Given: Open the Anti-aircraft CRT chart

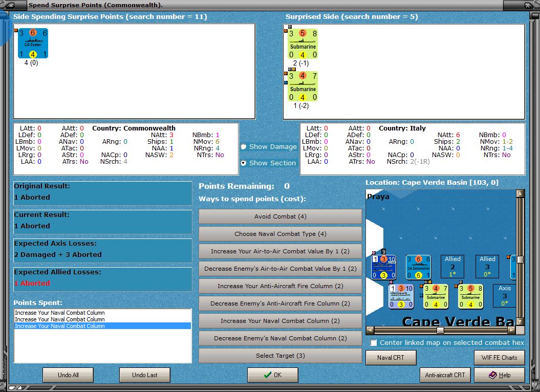Looking at the screenshot, I should 445,375.
